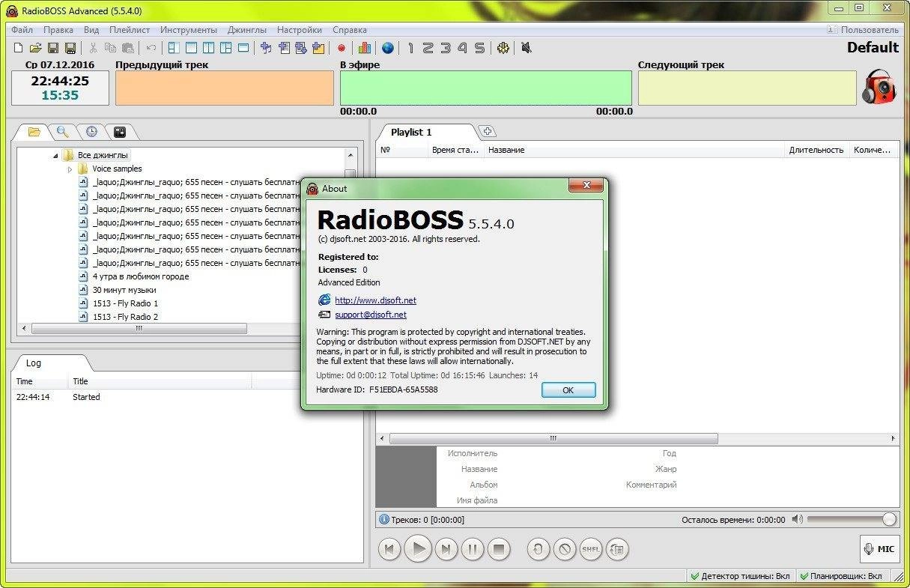This screenshot has width=910, height=588.
Task: Expand the Voice samples folder
Action: click(x=70, y=169)
